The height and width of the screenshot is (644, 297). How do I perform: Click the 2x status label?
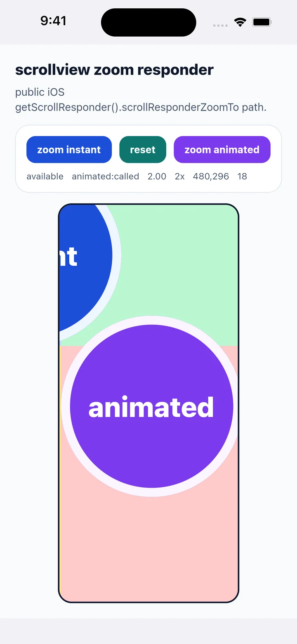179,177
